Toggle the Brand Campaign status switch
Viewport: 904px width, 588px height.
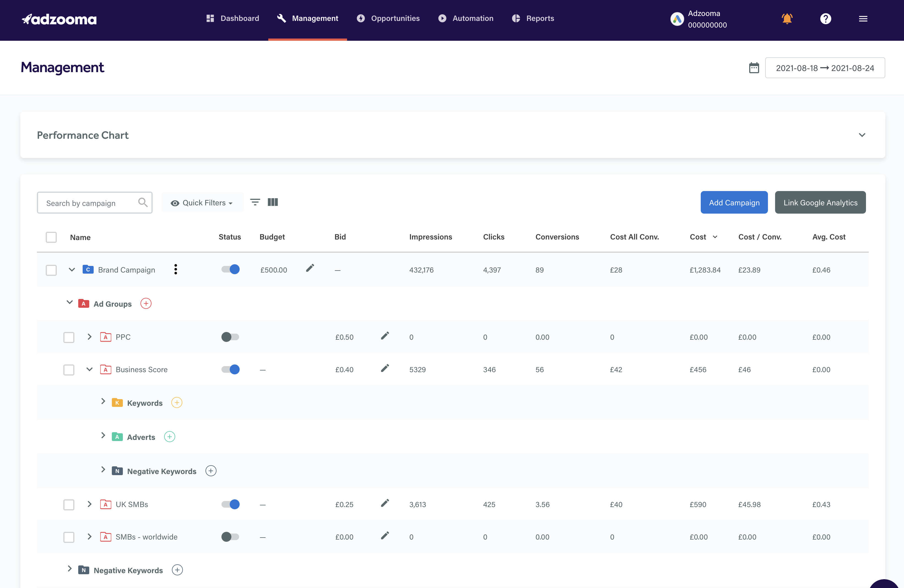point(230,269)
